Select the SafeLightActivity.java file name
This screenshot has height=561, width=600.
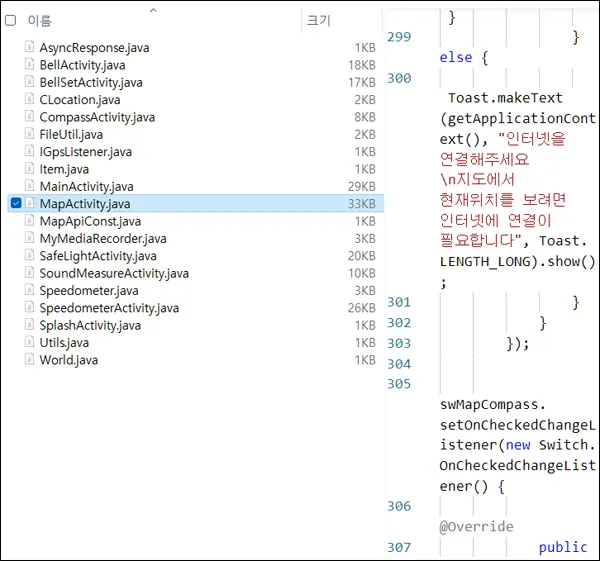point(98,256)
